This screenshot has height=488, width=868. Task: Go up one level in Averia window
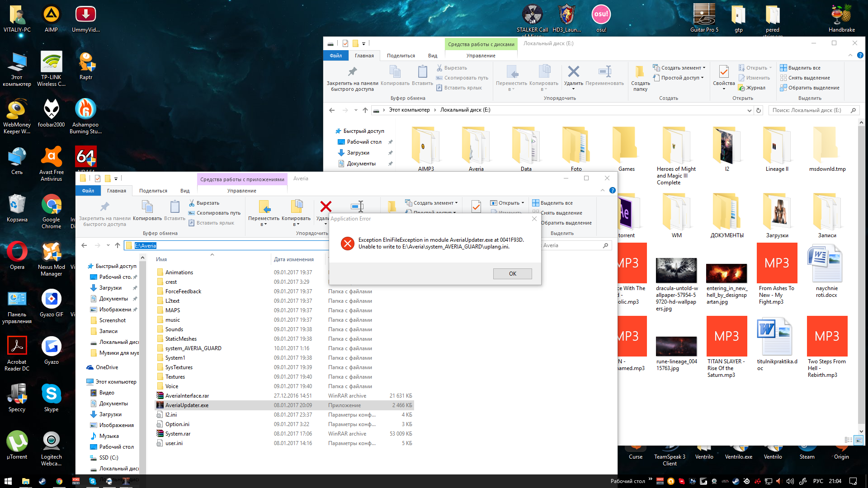118,245
